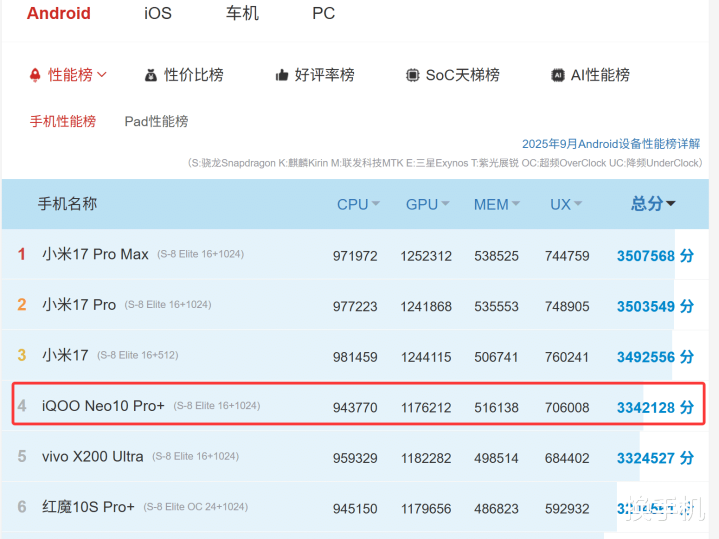Click total score 3342128 分
The width and height of the screenshot is (719, 539).
pos(655,407)
